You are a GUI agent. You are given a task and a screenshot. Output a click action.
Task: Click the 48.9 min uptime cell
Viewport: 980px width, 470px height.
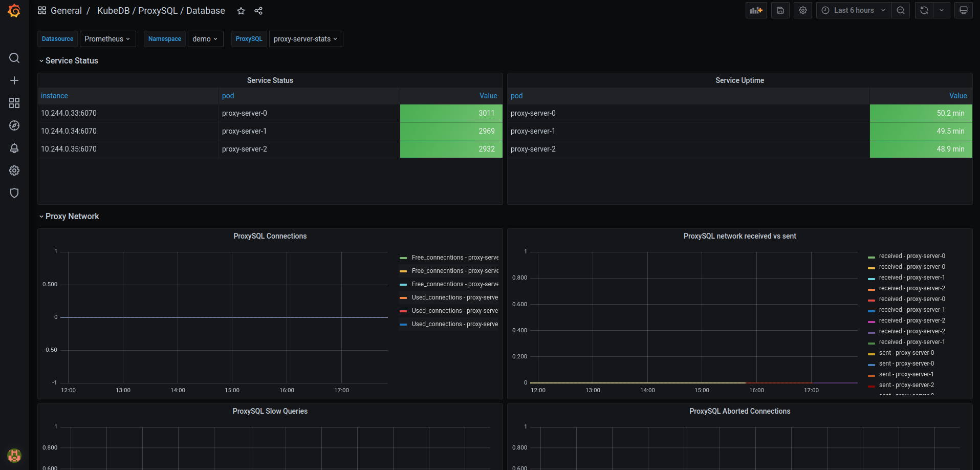click(x=921, y=149)
